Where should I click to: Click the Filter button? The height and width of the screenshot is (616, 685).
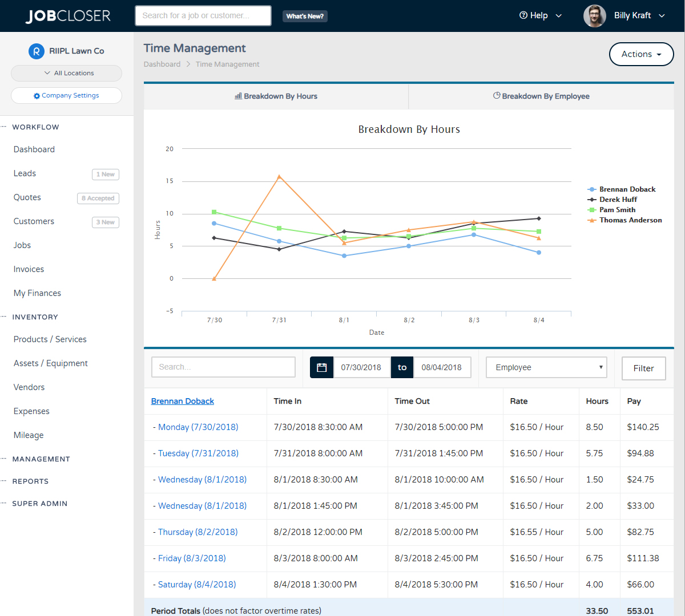coord(643,368)
